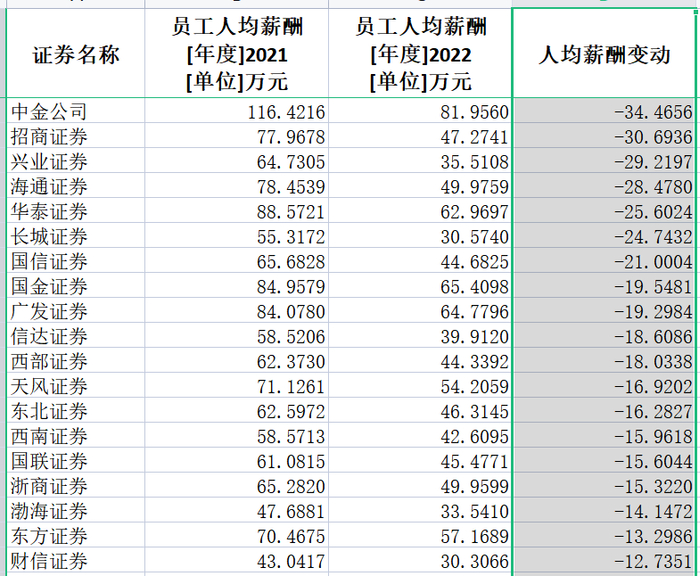Screen dimensions: 700x576
Task: Select the 2022 value 44.6825
Action: 420,260
